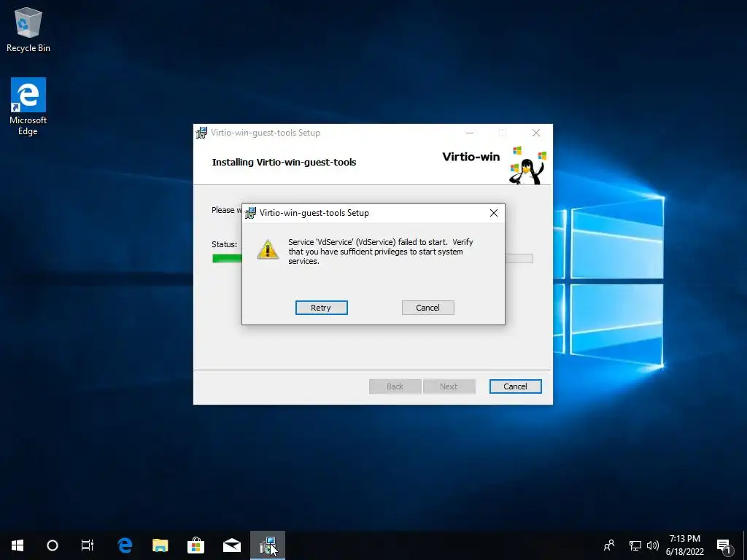Viewport: 747px width, 560px height.
Task: Click the disabled Next button
Action: (x=449, y=386)
